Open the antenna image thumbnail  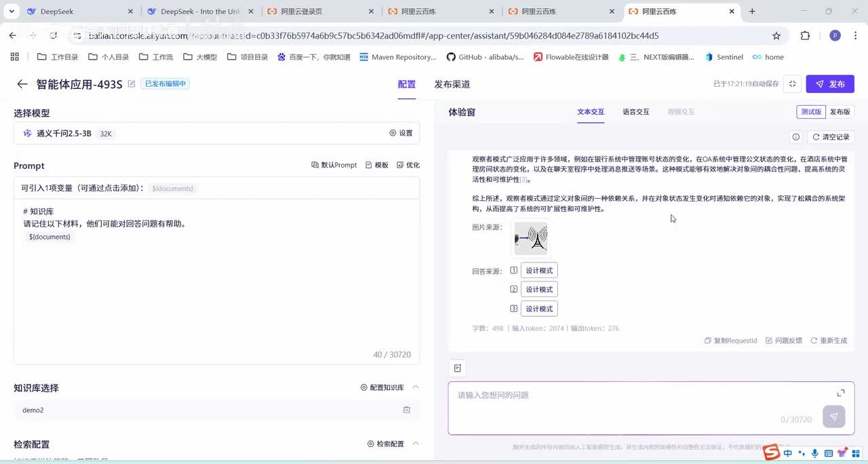click(531, 239)
